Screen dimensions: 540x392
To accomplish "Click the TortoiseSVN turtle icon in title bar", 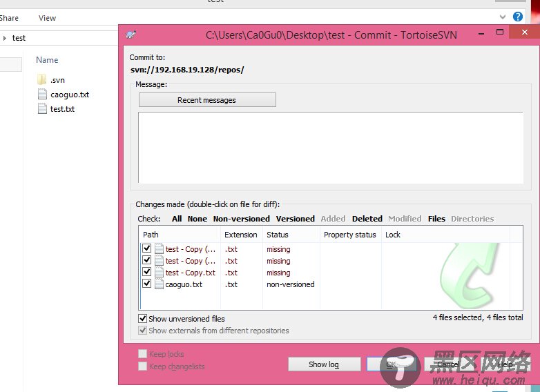I will click(x=131, y=35).
